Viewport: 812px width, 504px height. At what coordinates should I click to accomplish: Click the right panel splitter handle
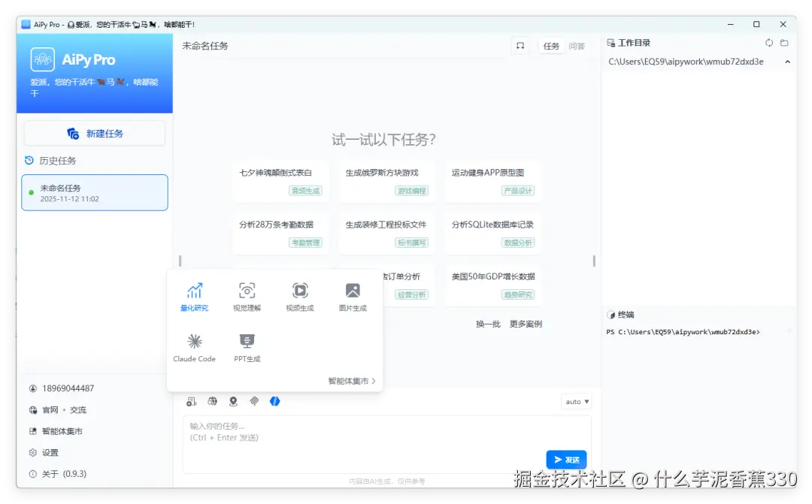tap(594, 261)
